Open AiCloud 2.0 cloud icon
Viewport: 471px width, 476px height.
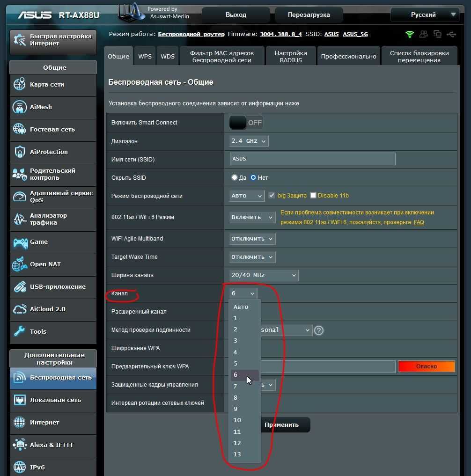click(x=20, y=309)
